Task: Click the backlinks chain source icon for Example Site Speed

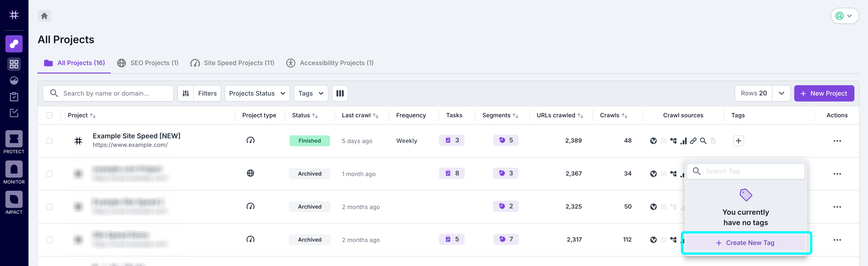Action: point(693,141)
